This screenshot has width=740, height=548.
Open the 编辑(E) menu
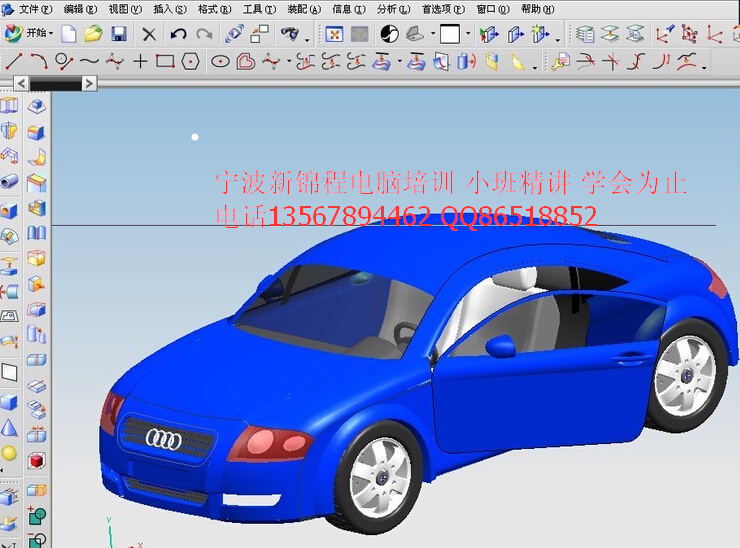pos(80,9)
